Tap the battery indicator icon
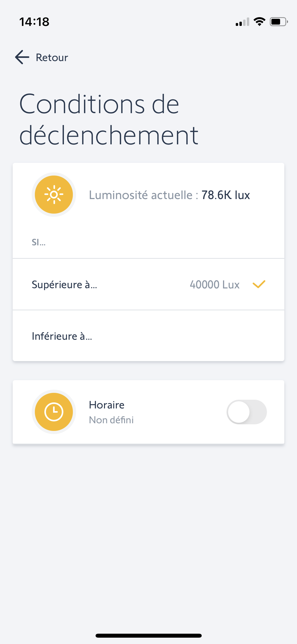The height and width of the screenshot is (644, 297). 278,22
